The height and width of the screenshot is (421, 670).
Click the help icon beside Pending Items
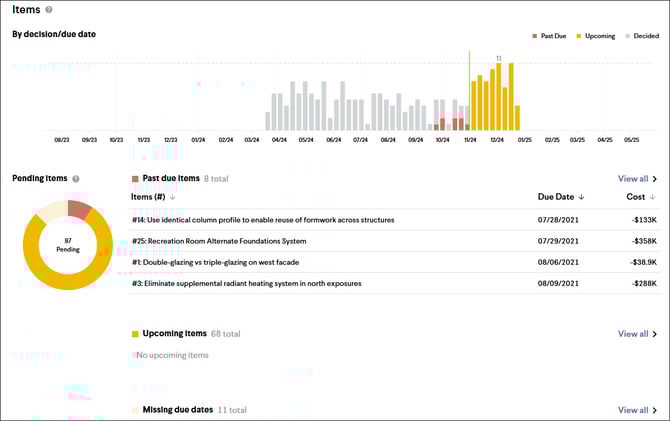click(x=76, y=179)
